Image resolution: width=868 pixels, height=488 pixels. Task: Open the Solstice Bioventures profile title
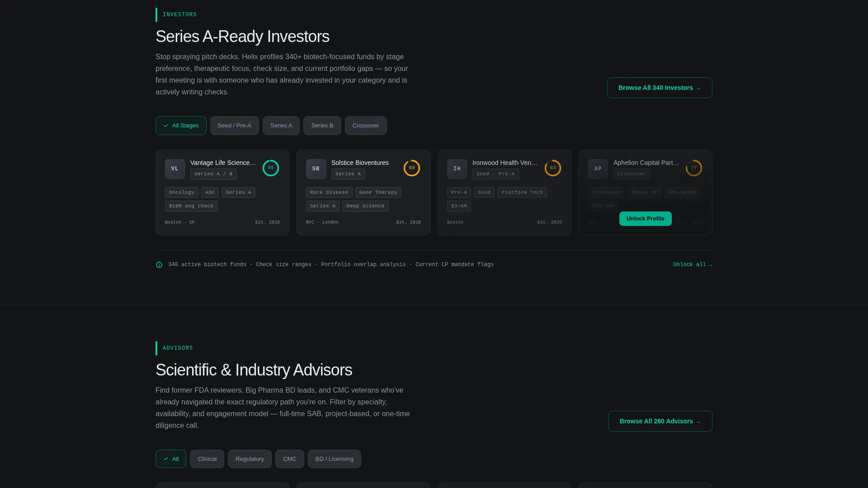[360, 163]
